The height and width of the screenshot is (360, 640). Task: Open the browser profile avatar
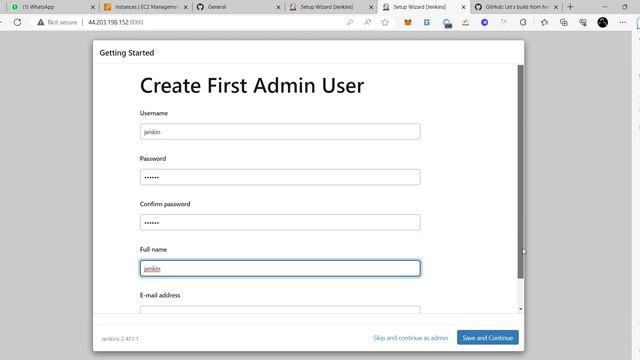[602, 22]
